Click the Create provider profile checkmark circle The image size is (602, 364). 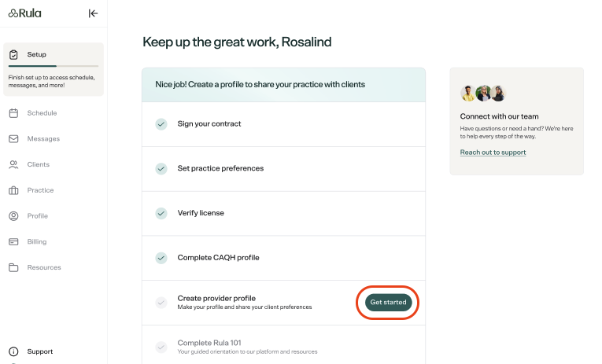point(161,303)
